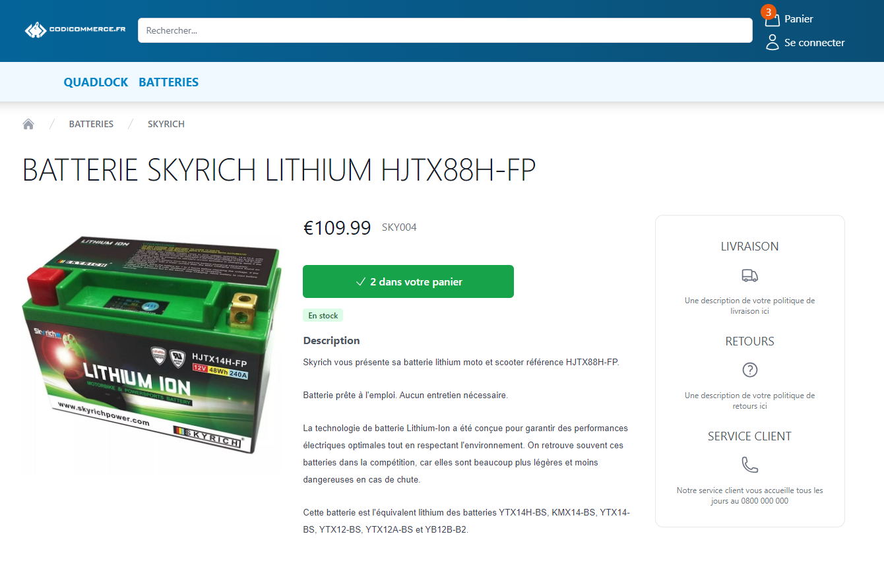Open the BATTERIES menu
The height and width of the screenshot is (588, 884).
(x=169, y=82)
